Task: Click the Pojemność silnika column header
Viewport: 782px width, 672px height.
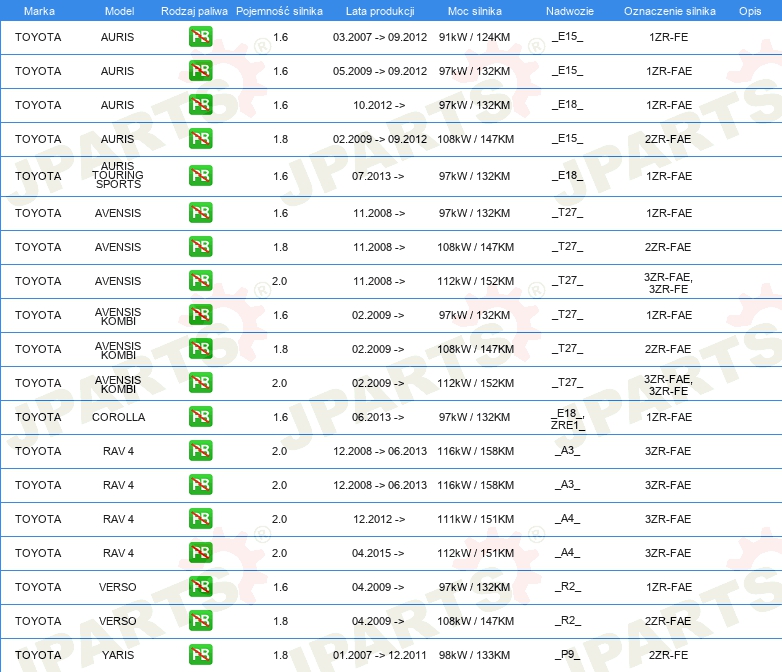Action: point(279,11)
